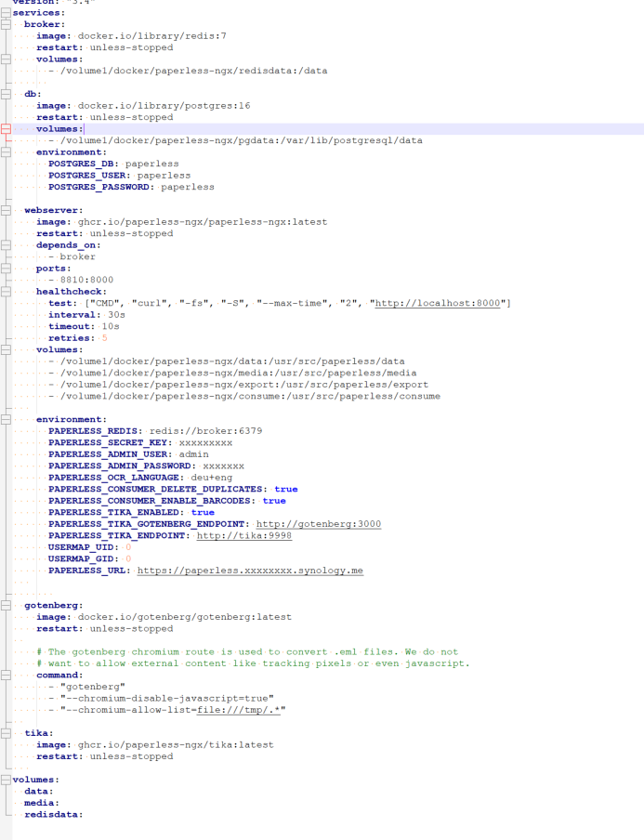Collapse the db block fold marker
This screenshot has height=840, width=644.
6,94
